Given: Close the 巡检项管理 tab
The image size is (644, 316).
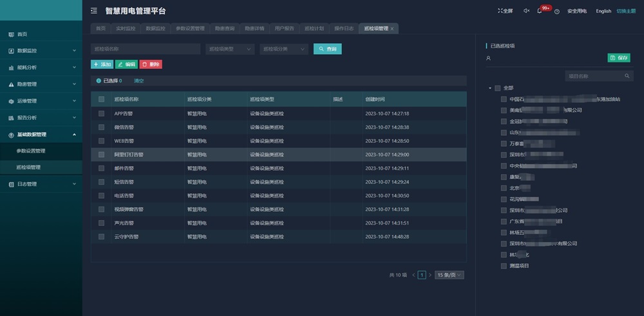Looking at the screenshot, I should 392,29.
